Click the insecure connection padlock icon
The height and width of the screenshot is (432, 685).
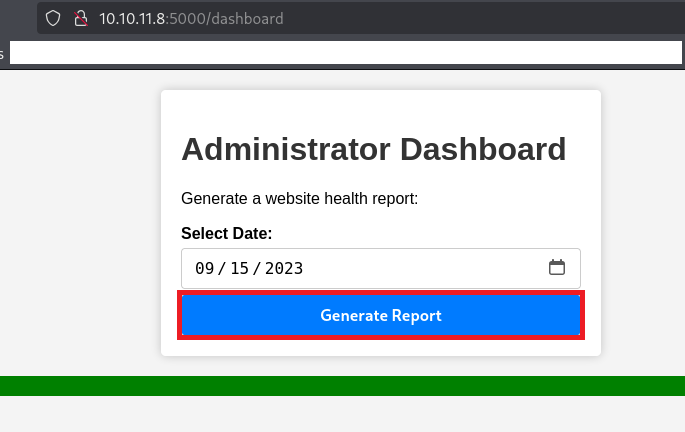81,18
